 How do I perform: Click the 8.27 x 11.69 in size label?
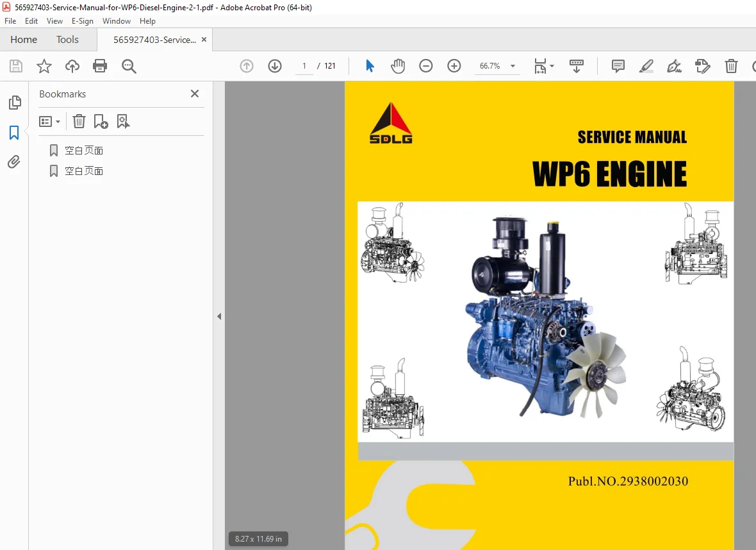[258, 539]
